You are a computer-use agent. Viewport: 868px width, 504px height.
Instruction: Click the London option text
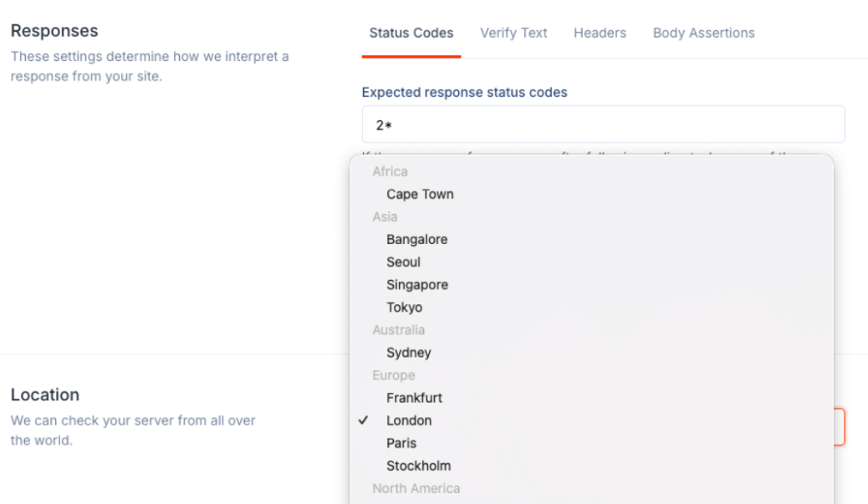click(409, 420)
